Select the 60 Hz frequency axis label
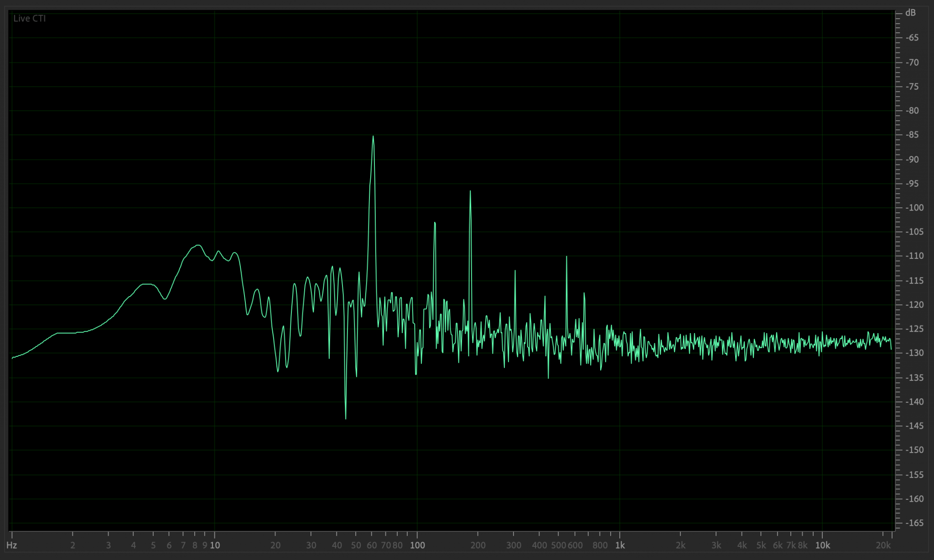 click(372, 545)
